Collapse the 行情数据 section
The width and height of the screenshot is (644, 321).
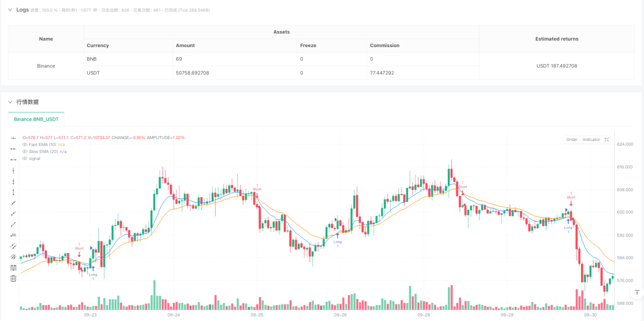click(11, 102)
